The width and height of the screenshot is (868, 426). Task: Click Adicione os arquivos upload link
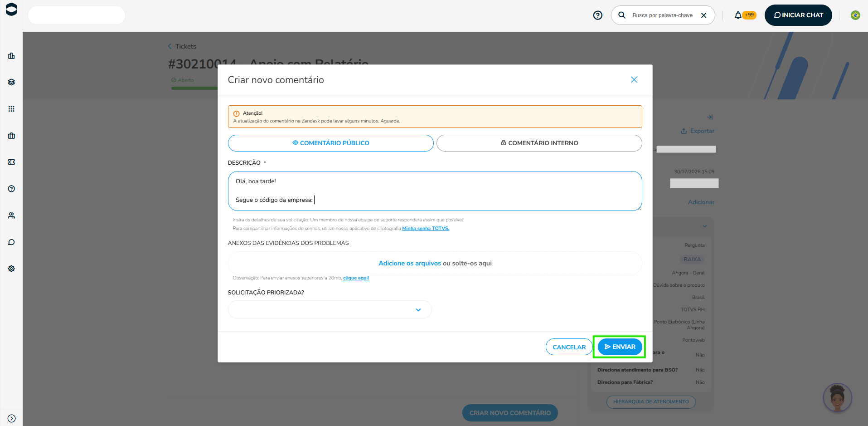tap(410, 263)
